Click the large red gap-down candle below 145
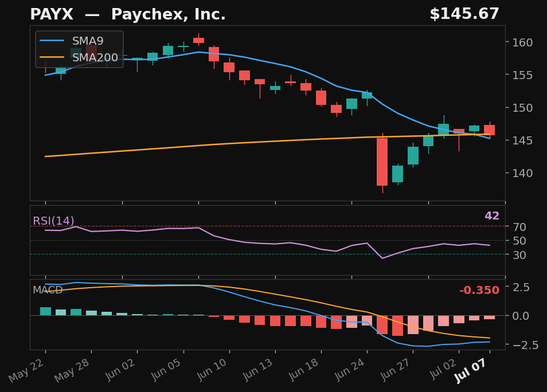This screenshot has height=392, width=547. pyautogui.click(x=382, y=162)
